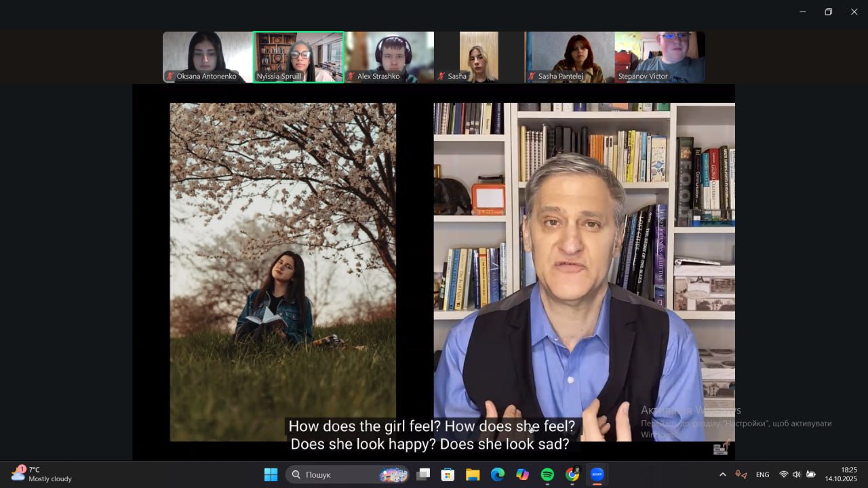
Task: Open File Explorer folder icon
Action: point(473,474)
